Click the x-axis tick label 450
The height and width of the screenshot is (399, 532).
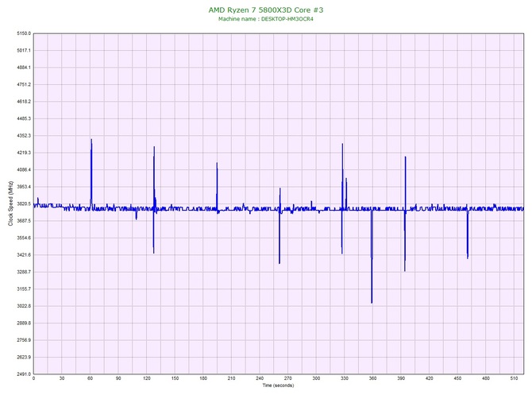tap(457, 378)
